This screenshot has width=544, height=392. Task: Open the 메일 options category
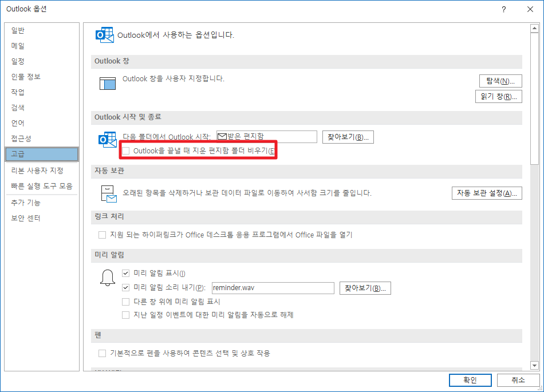[42, 46]
